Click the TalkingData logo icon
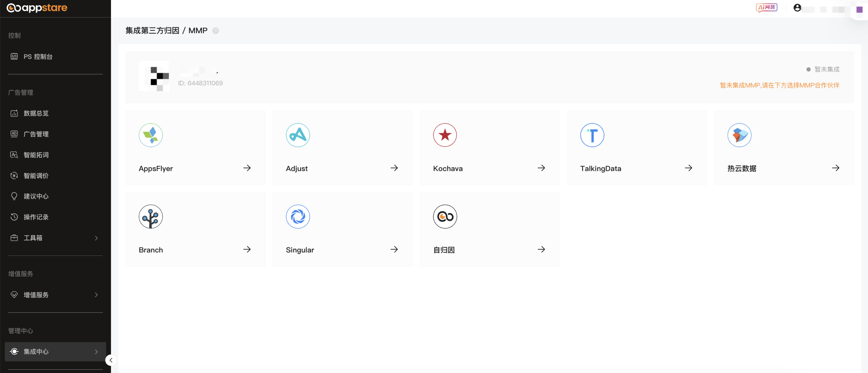 click(592, 135)
